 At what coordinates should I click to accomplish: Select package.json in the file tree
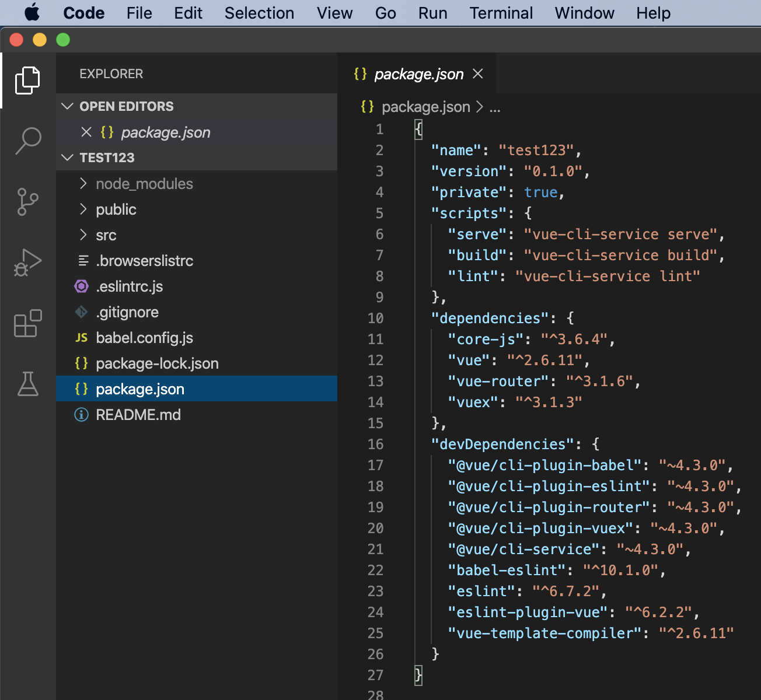click(197, 389)
